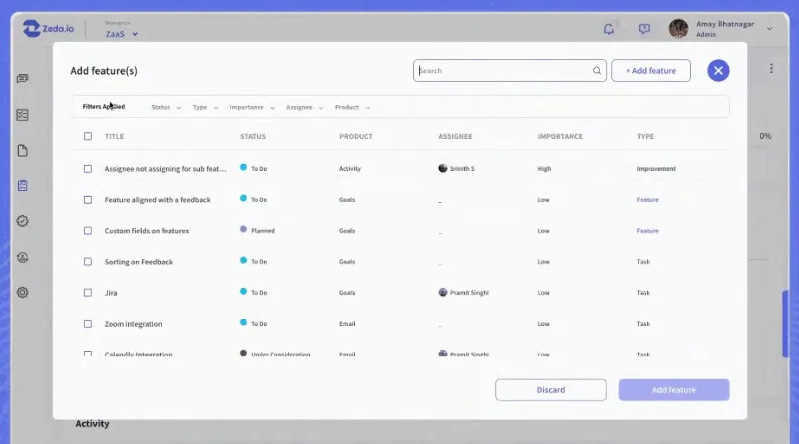
Task: Toggle the select-all header checkbox
Action: pyautogui.click(x=88, y=136)
